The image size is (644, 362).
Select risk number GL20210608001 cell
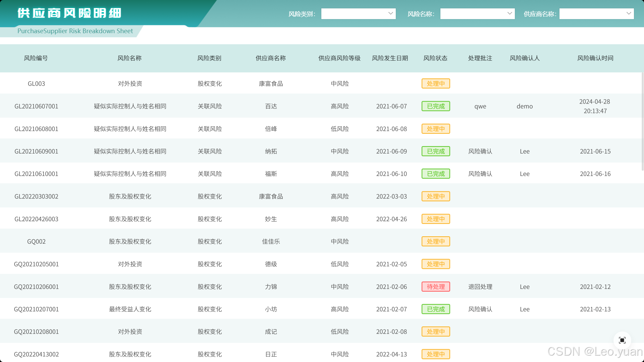[x=36, y=129]
